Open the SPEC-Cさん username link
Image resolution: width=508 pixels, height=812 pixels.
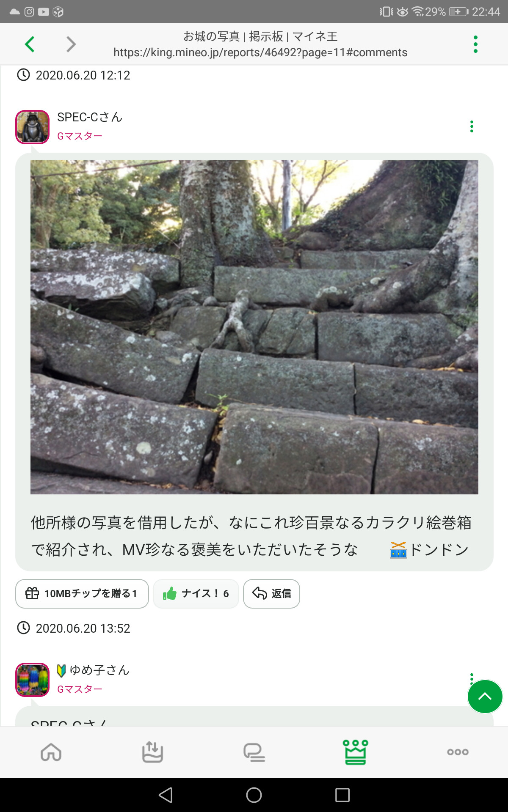(90, 117)
